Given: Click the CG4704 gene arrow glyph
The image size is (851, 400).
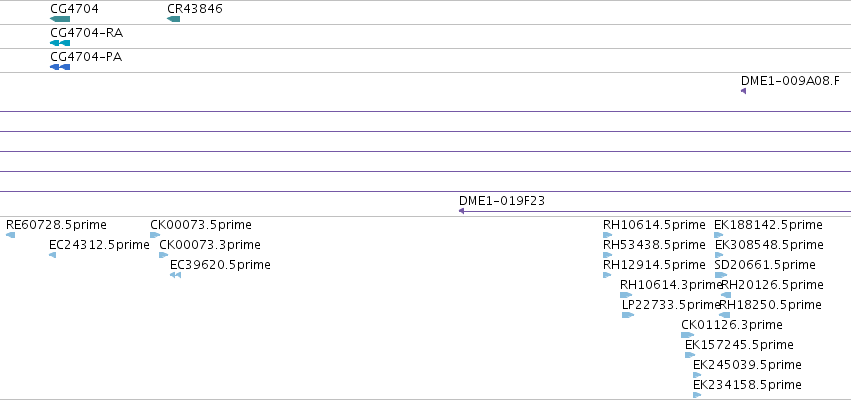Looking at the screenshot, I should [x=60, y=20].
